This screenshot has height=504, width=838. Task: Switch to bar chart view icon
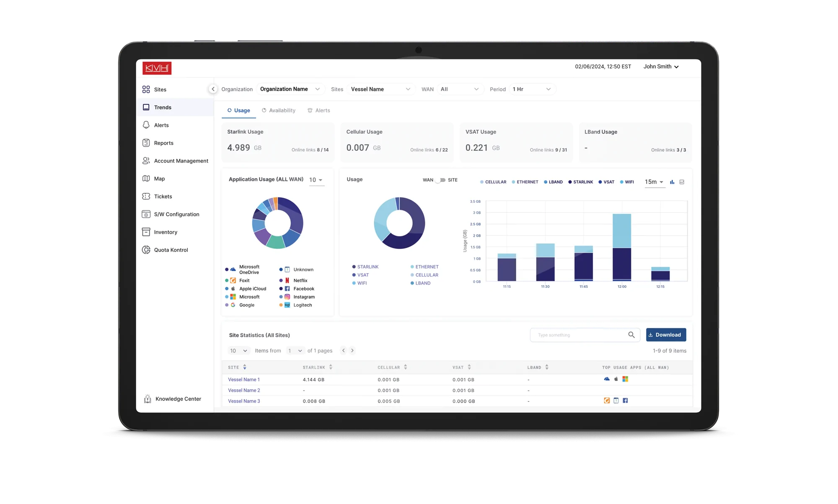click(672, 182)
